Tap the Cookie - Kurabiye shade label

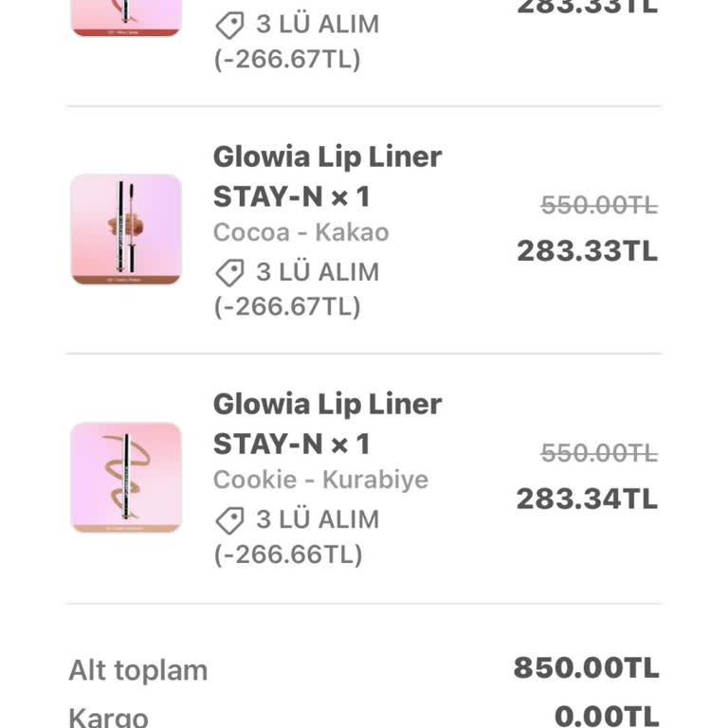pyautogui.click(x=320, y=480)
